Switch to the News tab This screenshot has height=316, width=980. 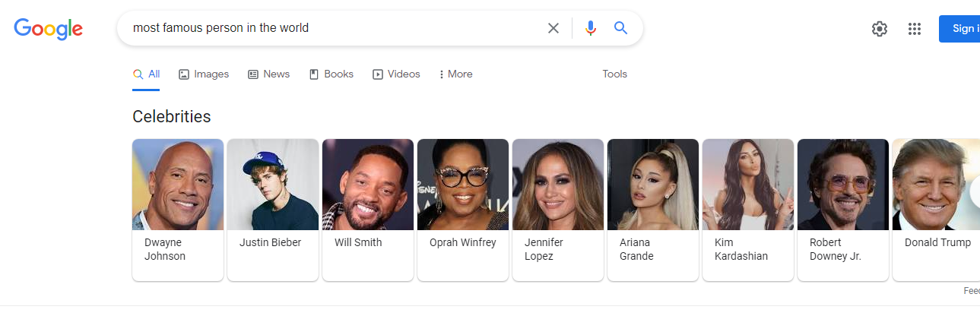click(269, 74)
